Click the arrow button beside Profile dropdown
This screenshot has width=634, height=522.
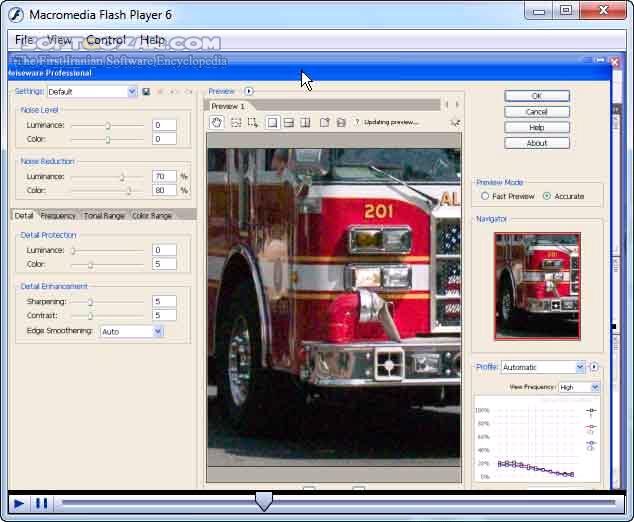[594, 367]
